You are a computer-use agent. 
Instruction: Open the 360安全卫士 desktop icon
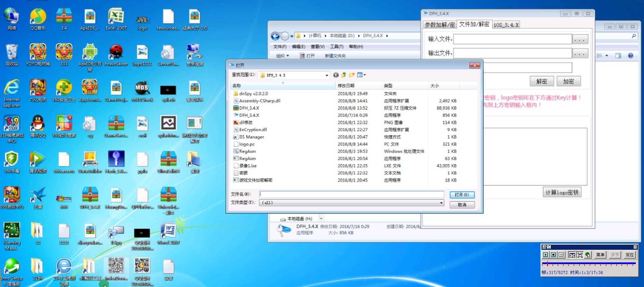pyautogui.click(x=64, y=91)
